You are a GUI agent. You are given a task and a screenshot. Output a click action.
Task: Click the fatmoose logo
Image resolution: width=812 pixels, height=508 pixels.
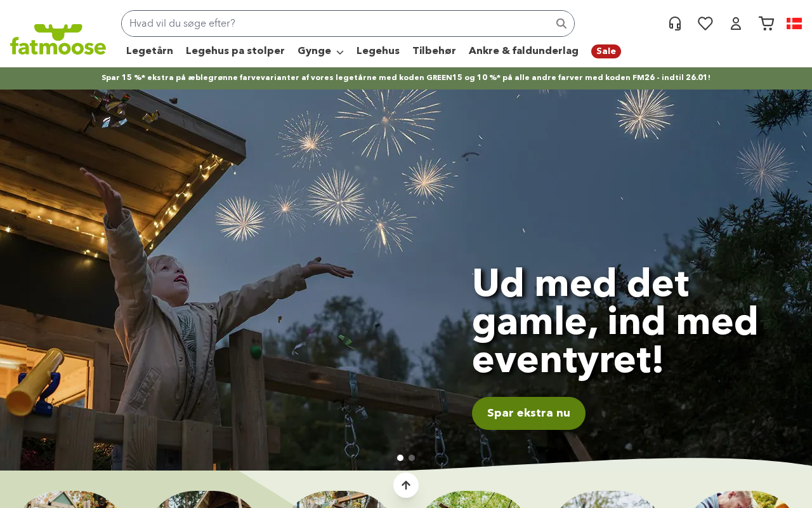coord(58,39)
